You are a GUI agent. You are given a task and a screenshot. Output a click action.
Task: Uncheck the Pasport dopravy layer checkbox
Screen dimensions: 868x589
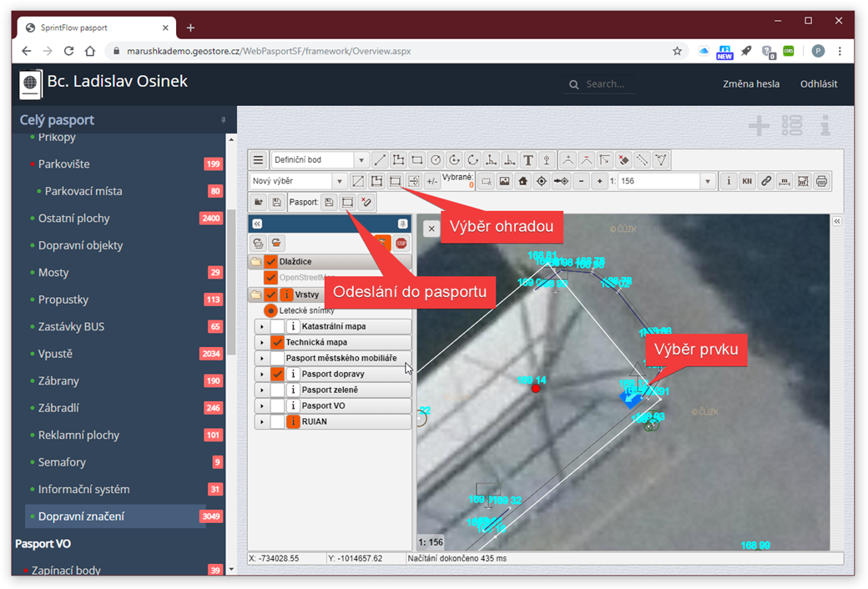(277, 374)
